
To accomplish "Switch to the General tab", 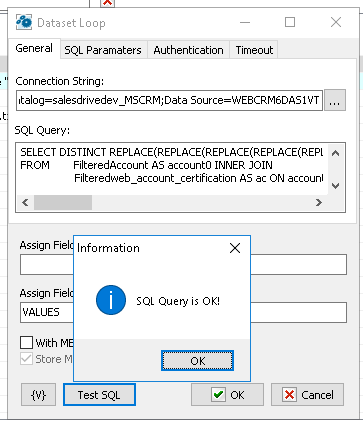I will (x=34, y=49).
